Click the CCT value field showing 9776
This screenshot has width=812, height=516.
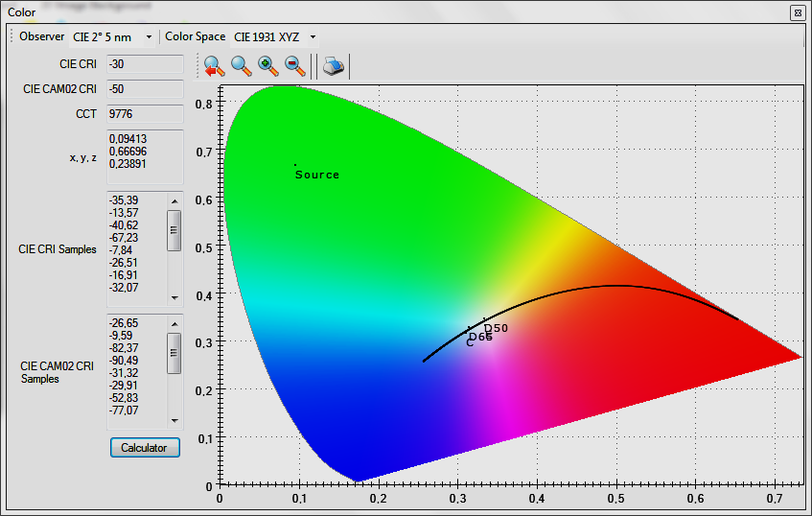coord(144,114)
